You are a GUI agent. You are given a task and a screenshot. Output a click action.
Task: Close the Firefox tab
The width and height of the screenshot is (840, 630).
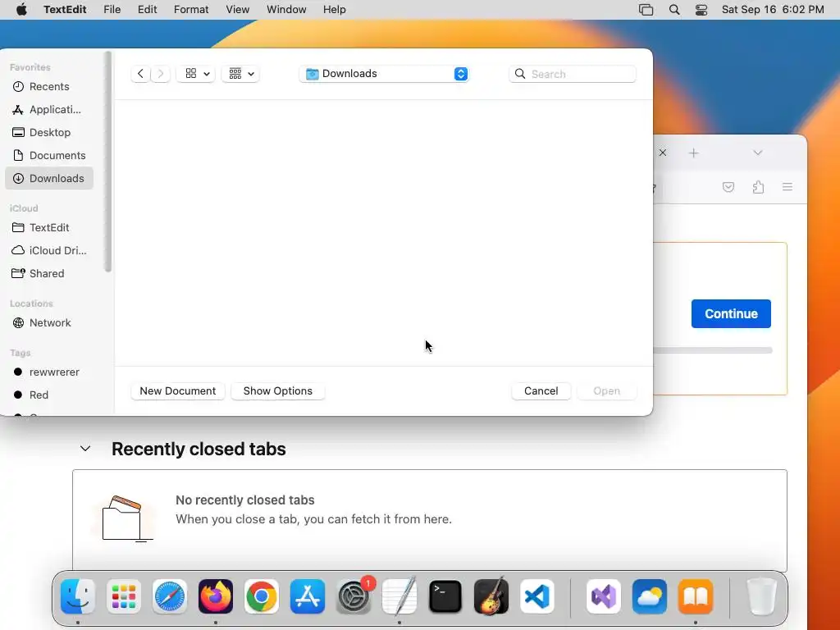point(663,153)
